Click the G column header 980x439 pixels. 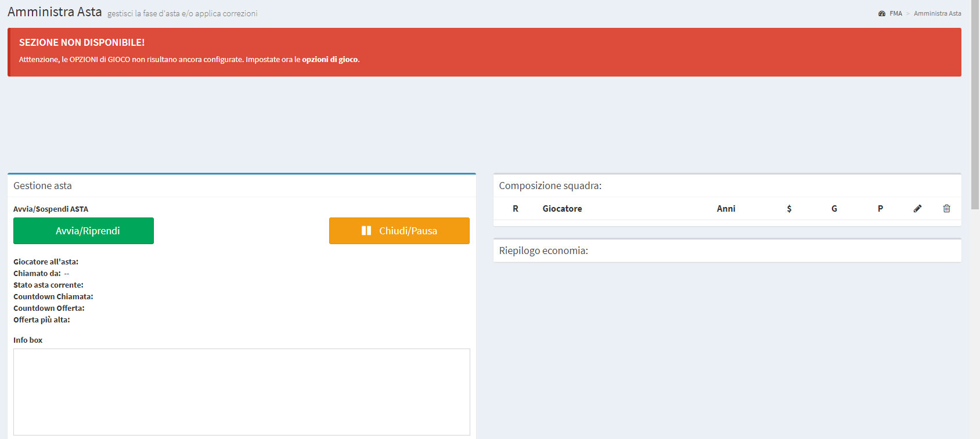click(x=834, y=209)
